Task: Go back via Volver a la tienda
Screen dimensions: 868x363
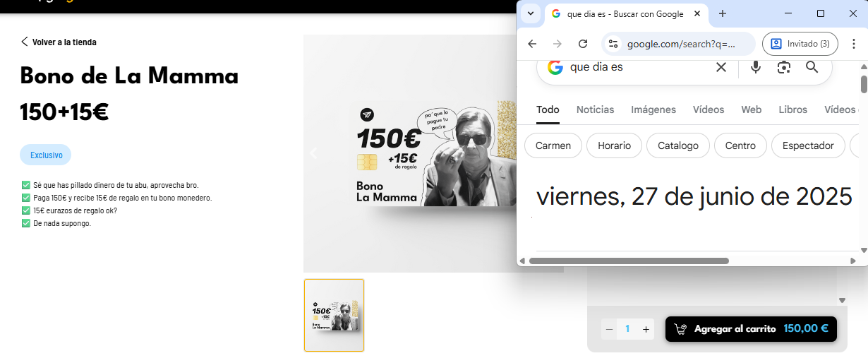Action: (x=58, y=42)
